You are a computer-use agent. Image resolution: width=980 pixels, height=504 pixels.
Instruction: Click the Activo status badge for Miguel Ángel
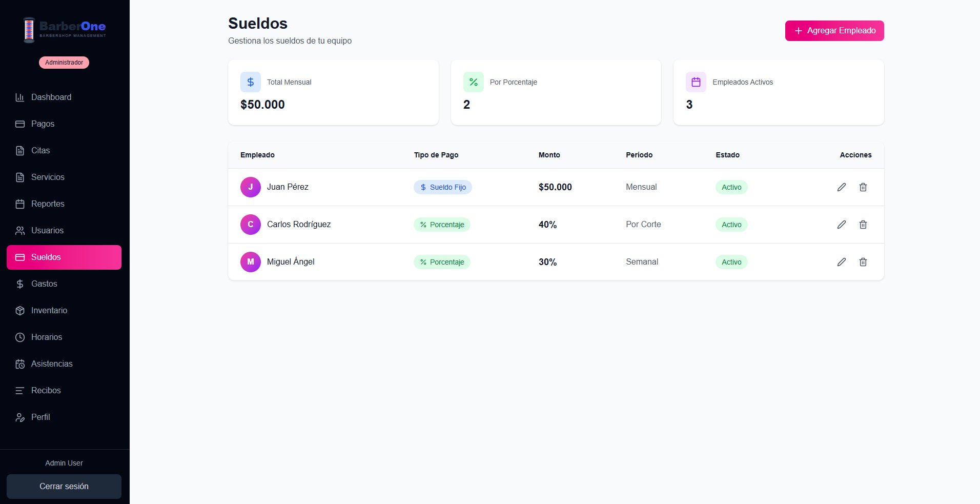point(731,262)
